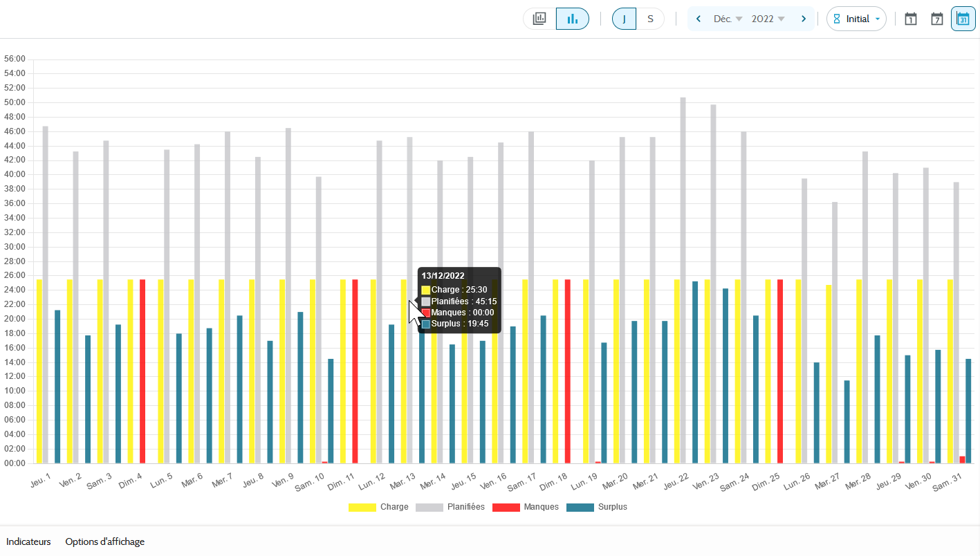Image resolution: width=980 pixels, height=556 pixels.
Task: Open the Options d'affichage tab
Action: (105, 541)
